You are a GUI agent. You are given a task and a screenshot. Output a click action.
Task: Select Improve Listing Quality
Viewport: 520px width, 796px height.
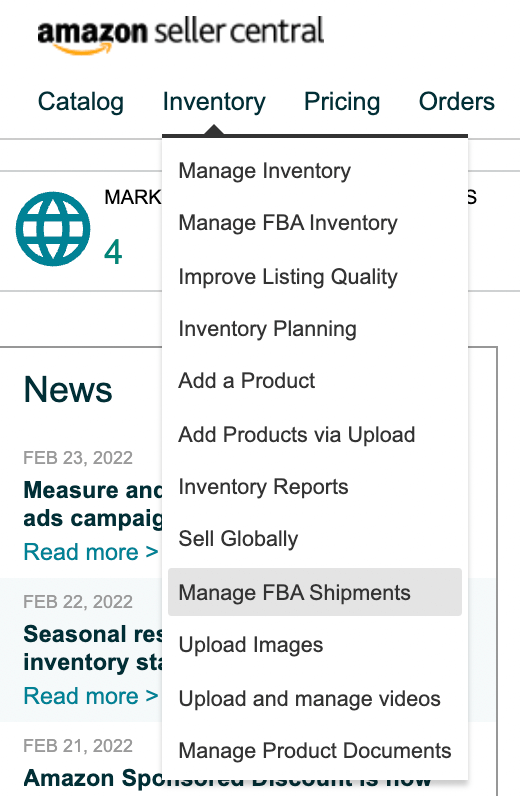tap(315, 277)
